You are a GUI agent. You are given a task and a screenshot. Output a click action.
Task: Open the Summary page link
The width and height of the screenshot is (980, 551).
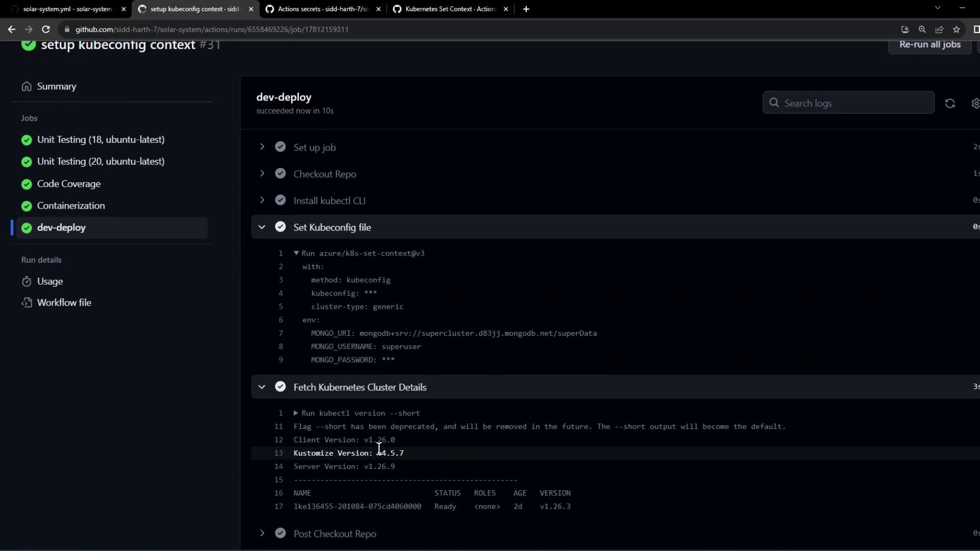coord(56,87)
